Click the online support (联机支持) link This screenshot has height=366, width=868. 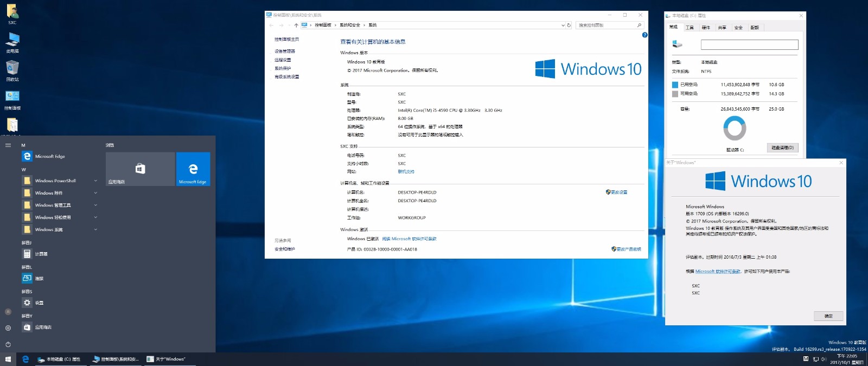(406, 172)
